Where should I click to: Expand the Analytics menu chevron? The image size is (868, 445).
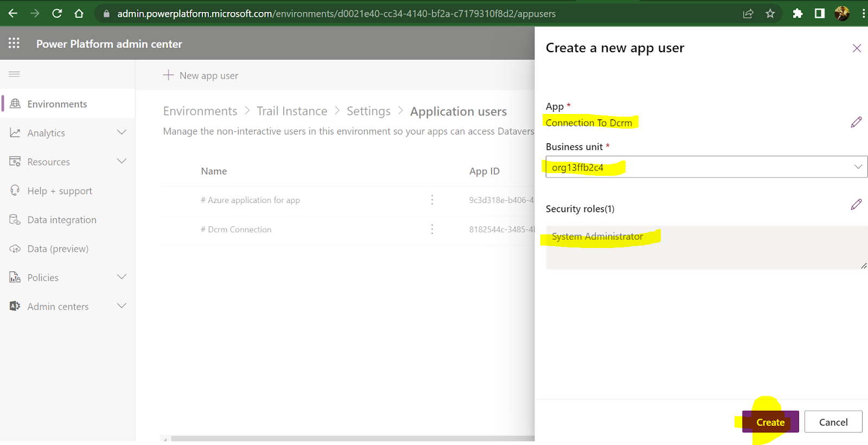click(122, 132)
